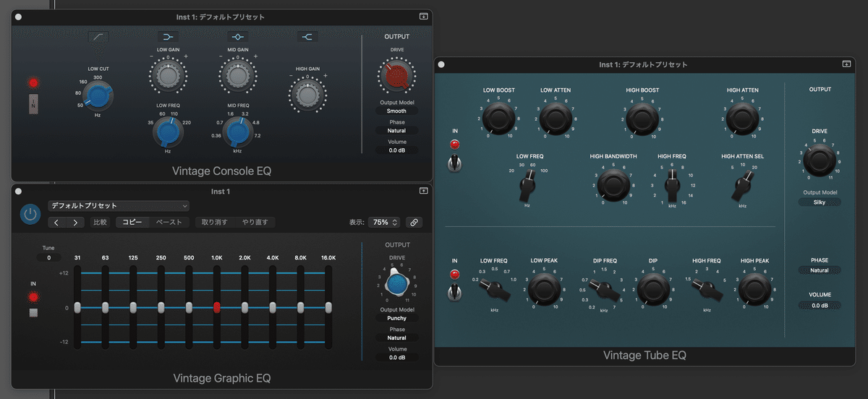
Task: Click the DIP knob in Tube EQ
Action: [x=652, y=288]
